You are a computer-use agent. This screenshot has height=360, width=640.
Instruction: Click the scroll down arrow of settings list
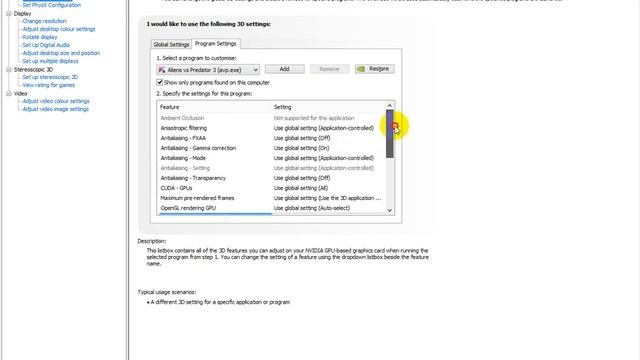coord(390,210)
